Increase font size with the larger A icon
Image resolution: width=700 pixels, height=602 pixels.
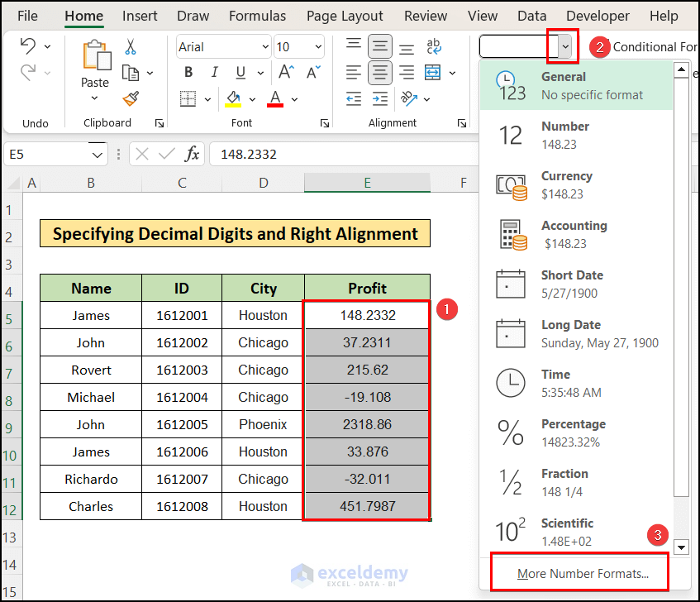pyautogui.click(x=285, y=72)
